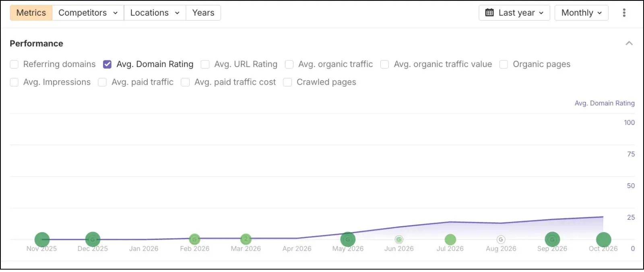The height and width of the screenshot is (272, 644).
Task: Click the Performance section heading
Action: click(37, 43)
